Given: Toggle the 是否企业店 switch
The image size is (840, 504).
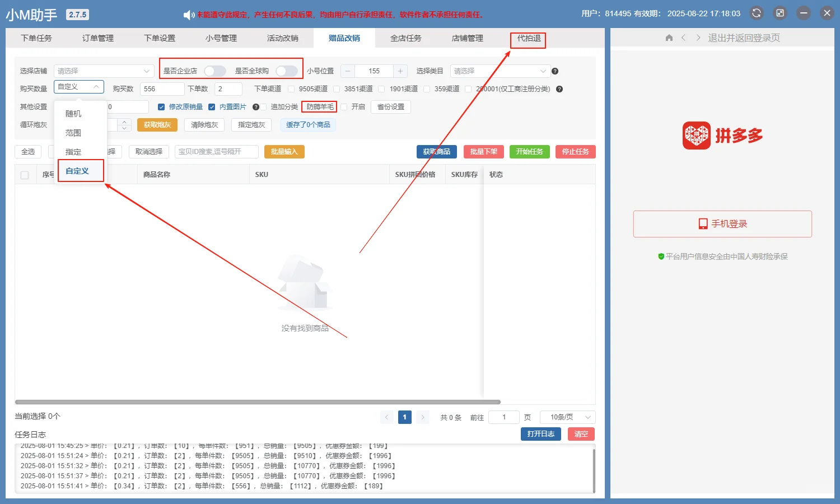Looking at the screenshot, I should click(x=214, y=71).
